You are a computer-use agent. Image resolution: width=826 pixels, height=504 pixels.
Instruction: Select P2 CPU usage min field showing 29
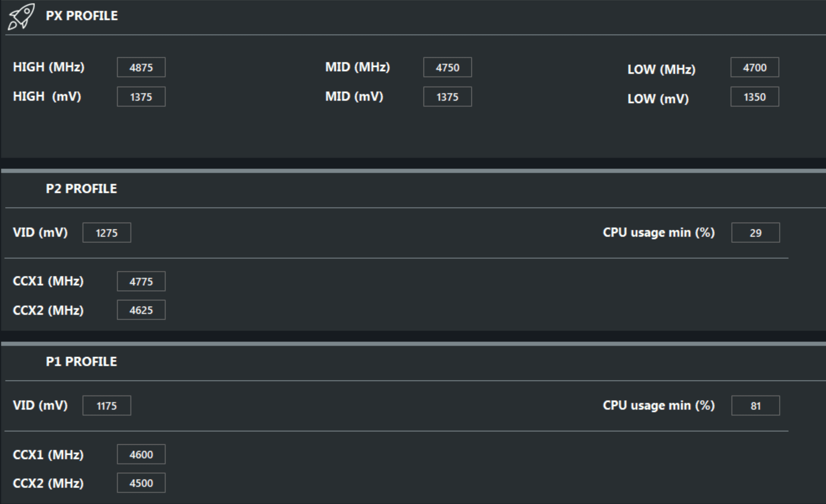point(755,232)
